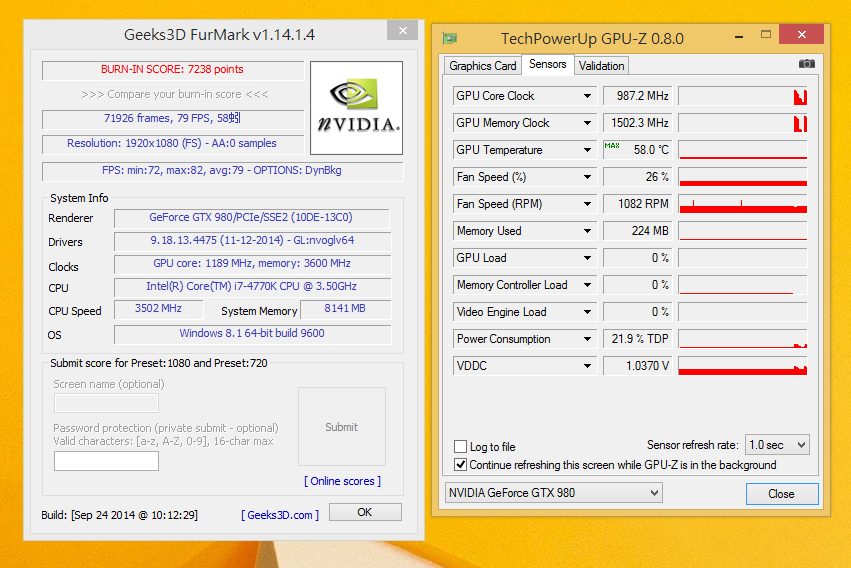This screenshot has height=568, width=851.
Task: Click the 8141 MB System Memory field
Action: coord(345,309)
